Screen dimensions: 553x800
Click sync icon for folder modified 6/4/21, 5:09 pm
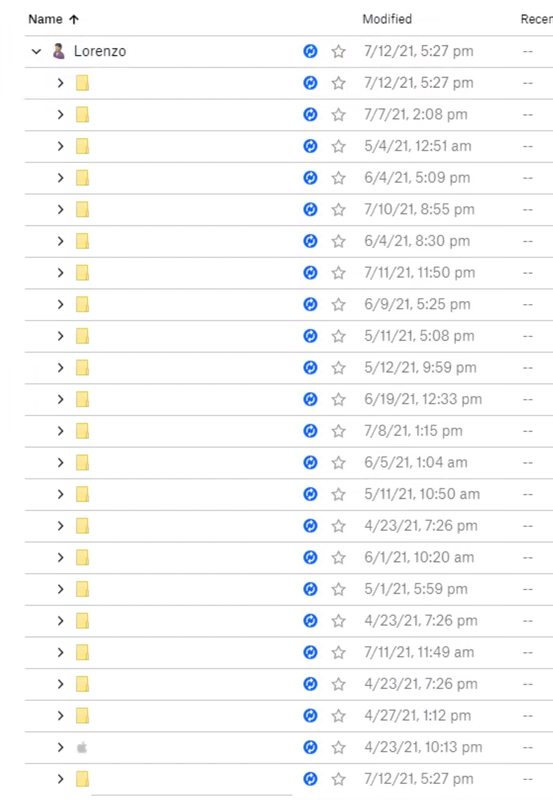310,178
